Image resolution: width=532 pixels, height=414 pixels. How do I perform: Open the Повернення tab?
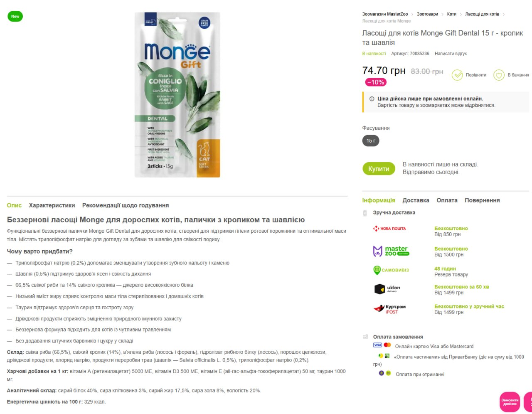482,200
